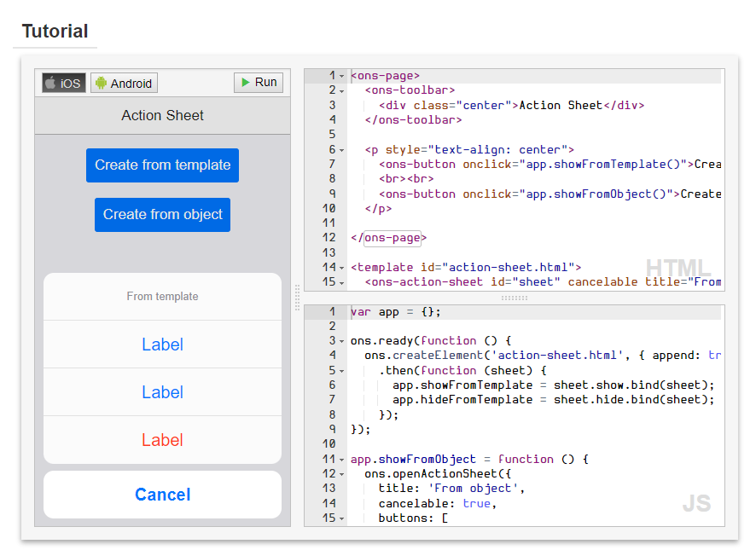Image resolution: width=756 pixels, height=550 pixels.
Task: Click HTML line 12 closing ons-page tag
Action: pyautogui.click(x=388, y=238)
